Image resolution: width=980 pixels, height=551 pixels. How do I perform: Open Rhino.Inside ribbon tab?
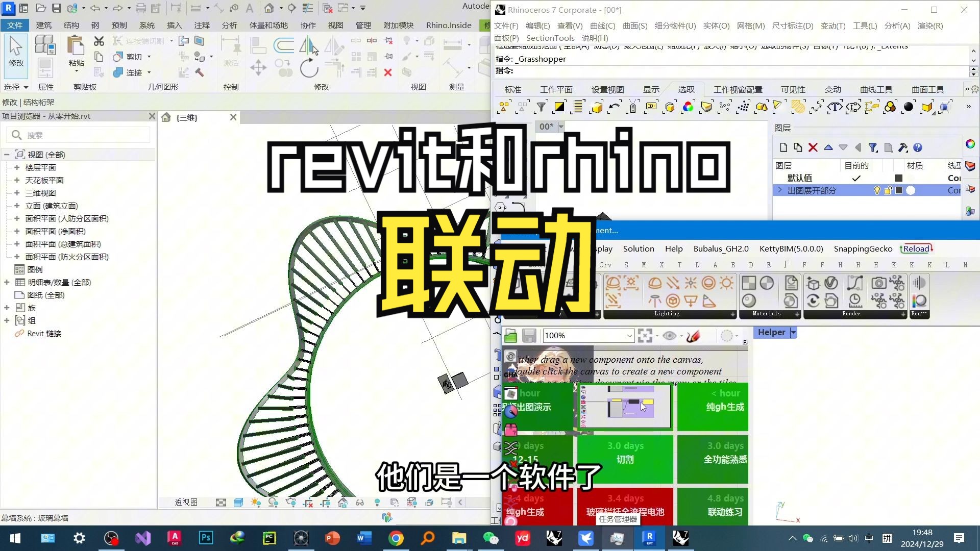click(448, 25)
